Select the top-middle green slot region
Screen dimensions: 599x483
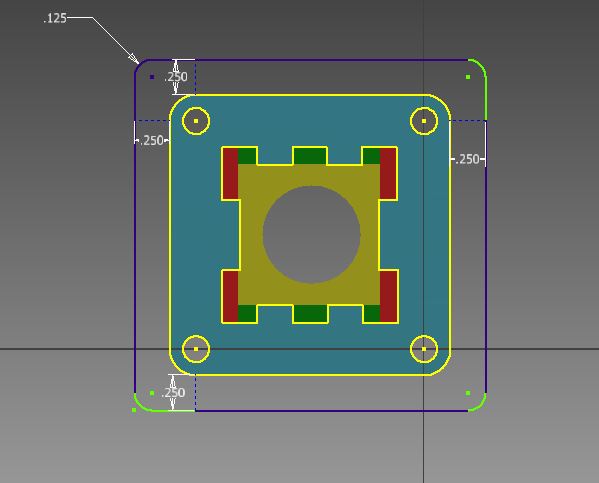click(310, 156)
